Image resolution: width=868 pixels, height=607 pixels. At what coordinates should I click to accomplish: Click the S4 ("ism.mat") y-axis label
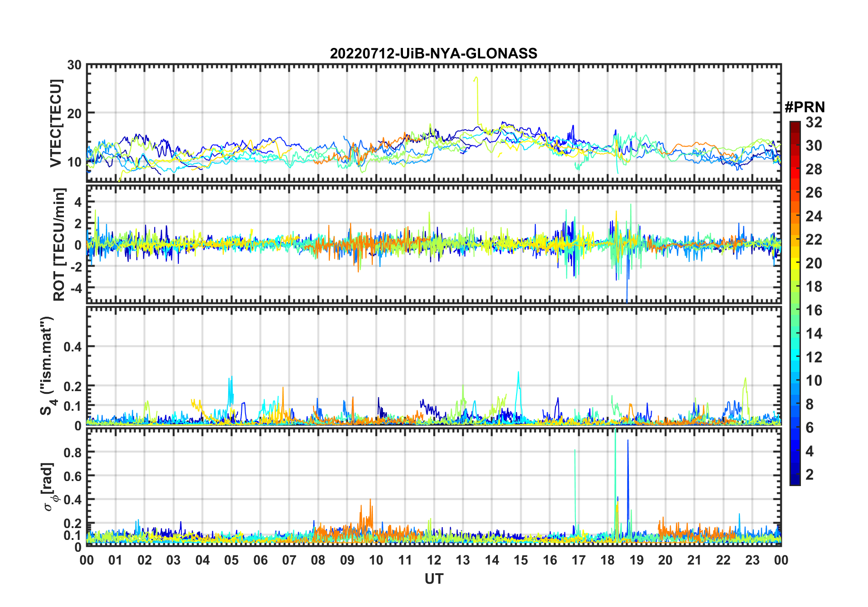coord(48,366)
